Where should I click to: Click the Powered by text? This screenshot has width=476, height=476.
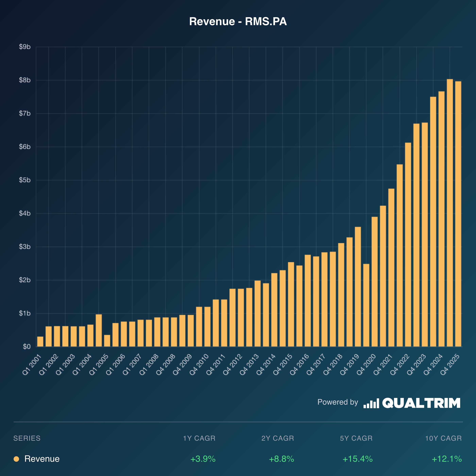338,402
